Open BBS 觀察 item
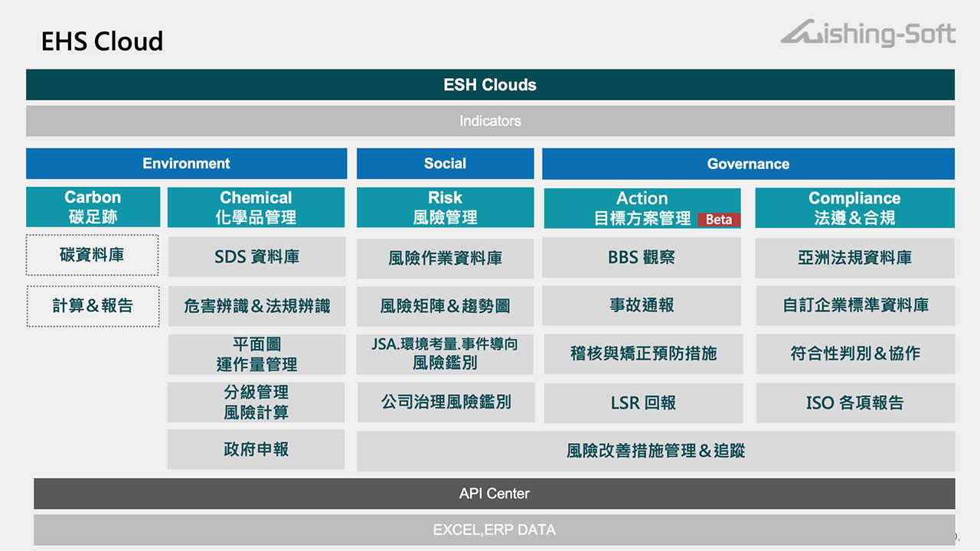The height and width of the screenshot is (551, 980). coord(642,257)
